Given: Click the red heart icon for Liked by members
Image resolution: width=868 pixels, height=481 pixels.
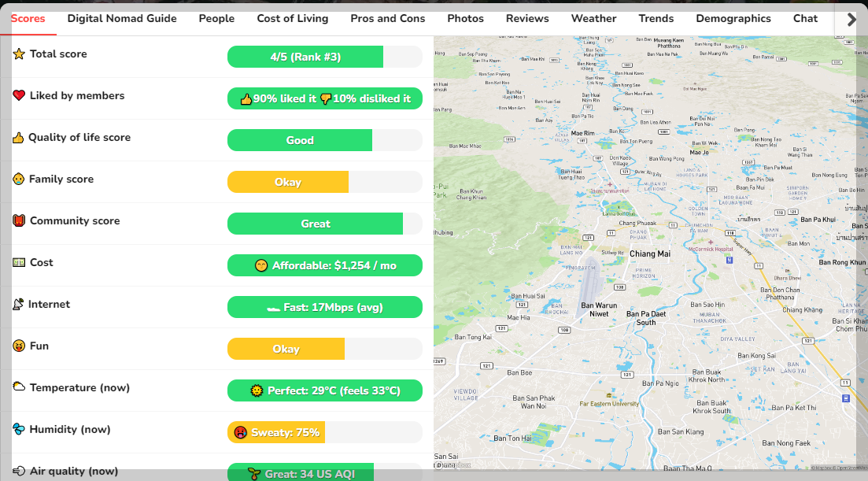Looking at the screenshot, I should (19, 95).
